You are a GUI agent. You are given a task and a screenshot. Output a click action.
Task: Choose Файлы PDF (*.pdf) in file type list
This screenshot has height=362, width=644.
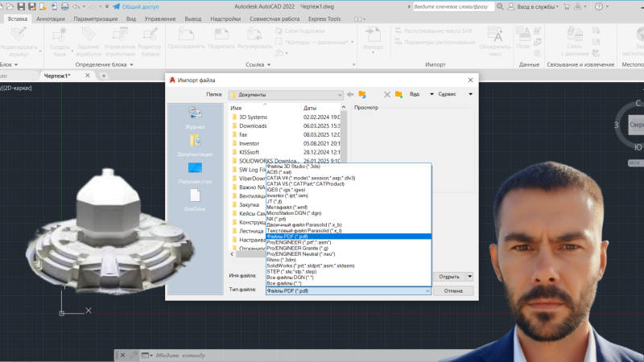click(x=287, y=237)
